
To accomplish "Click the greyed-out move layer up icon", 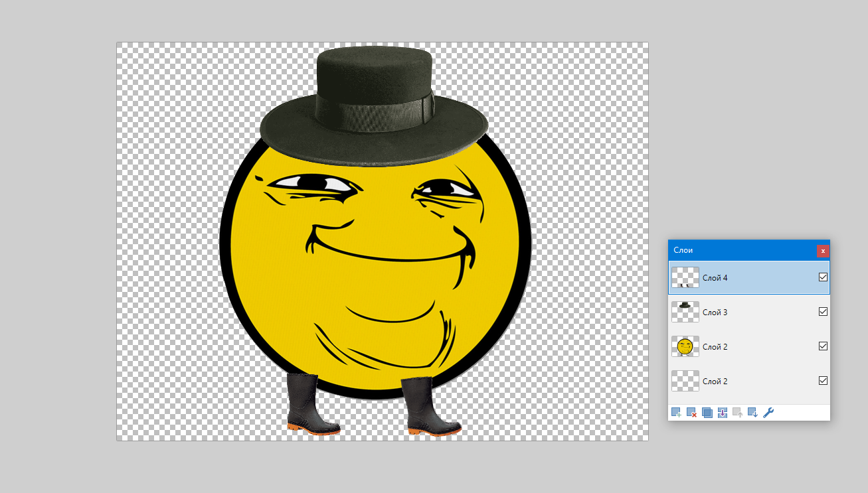I will [737, 413].
